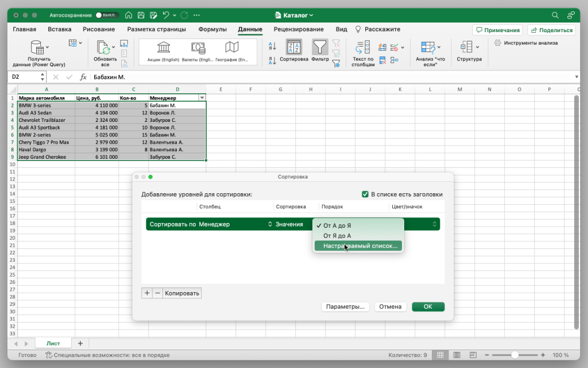Click Копировать to copy sort level

tap(182, 293)
